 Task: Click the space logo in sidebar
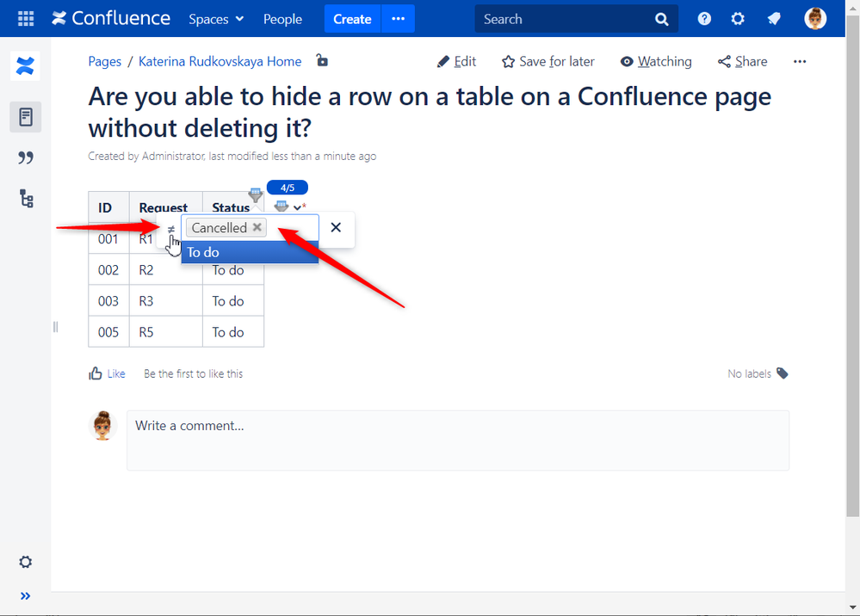(x=25, y=66)
